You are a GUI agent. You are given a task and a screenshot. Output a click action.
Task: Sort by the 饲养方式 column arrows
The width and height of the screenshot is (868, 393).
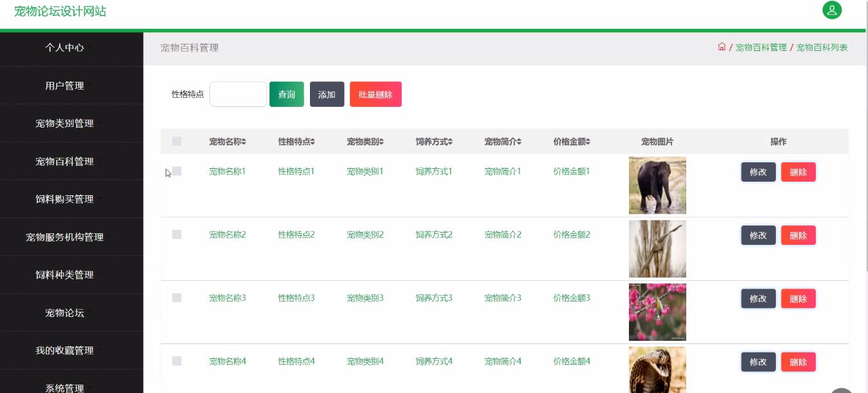click(x=450, y=142)
